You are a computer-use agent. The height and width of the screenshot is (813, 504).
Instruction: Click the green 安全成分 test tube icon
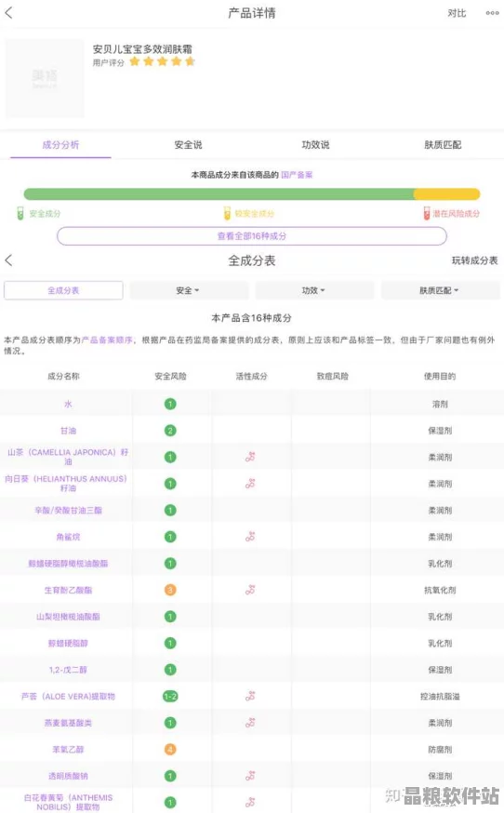click(x=20, y=213)
